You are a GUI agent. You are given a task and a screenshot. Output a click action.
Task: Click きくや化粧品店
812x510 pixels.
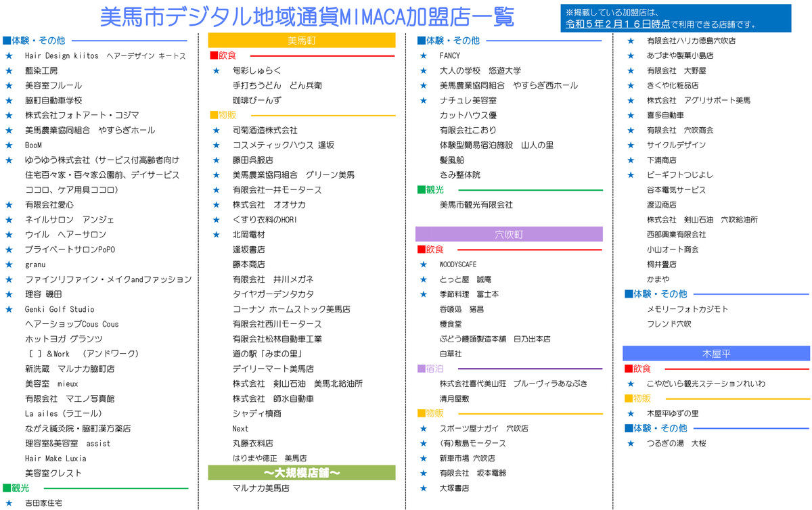pos(673,85)
